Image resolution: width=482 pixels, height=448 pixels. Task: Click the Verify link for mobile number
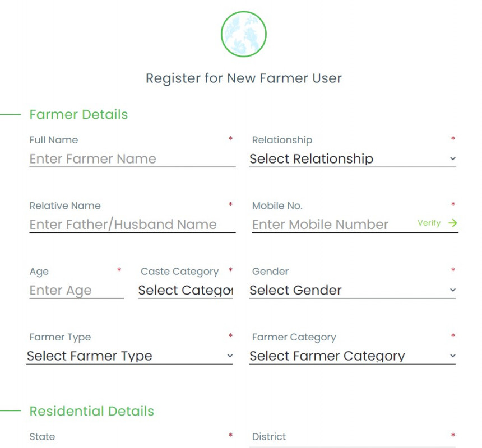(x=429, y=223)
